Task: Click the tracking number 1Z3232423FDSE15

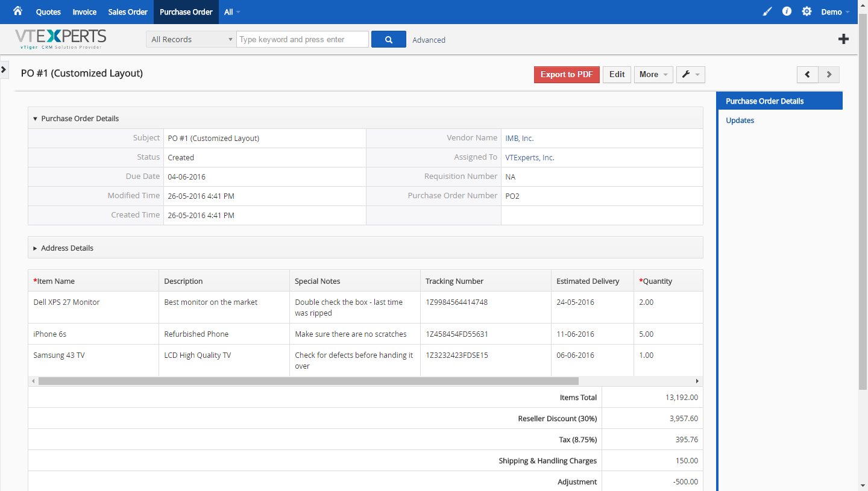Action: 457,355
